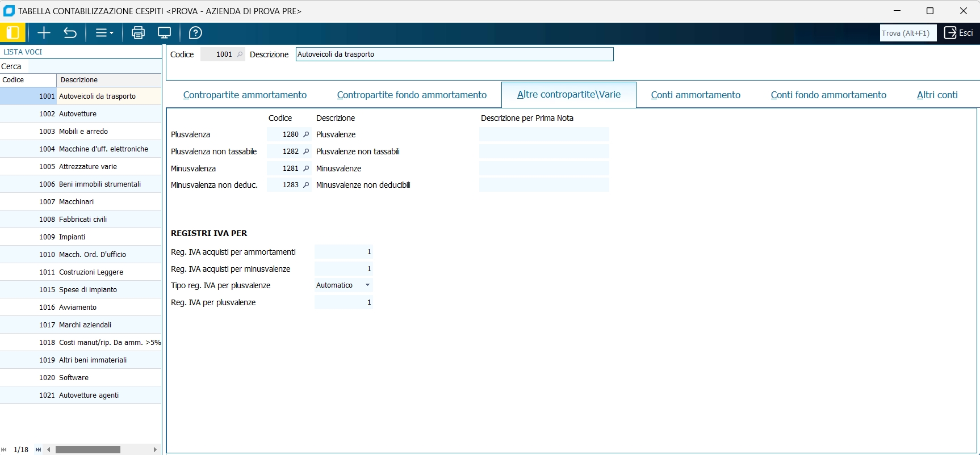Open the hamburger menu dropdown in toolbar
Viewport: 980px width, 455px height.
click(104, 33)
